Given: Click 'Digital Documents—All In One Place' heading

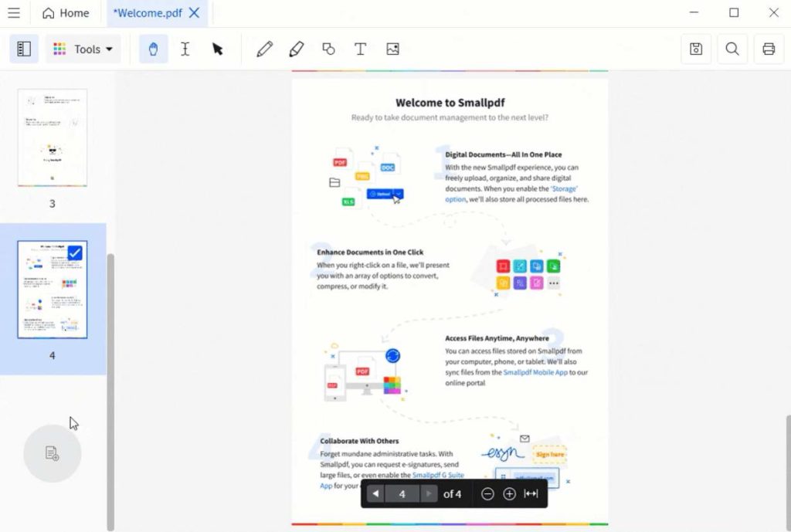Looking at the screenshot, I should 504,154.
